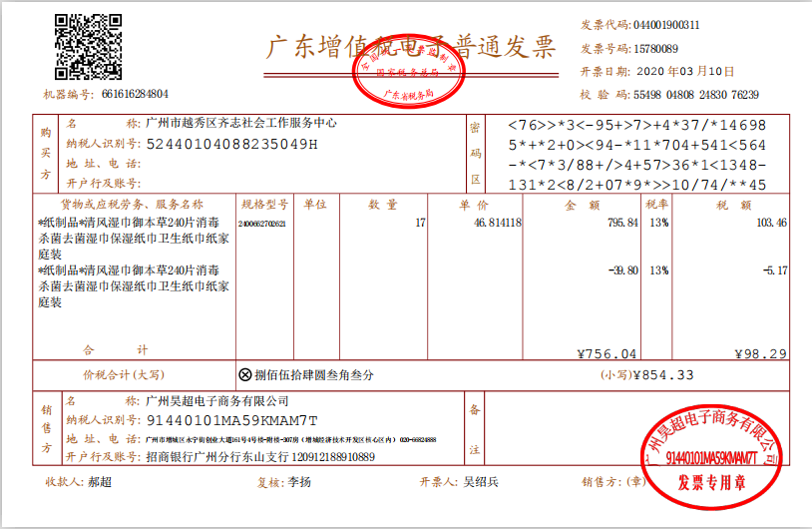Click the 合计 row label
Viewport: 812px width, 529px height.
coord(116,350)
